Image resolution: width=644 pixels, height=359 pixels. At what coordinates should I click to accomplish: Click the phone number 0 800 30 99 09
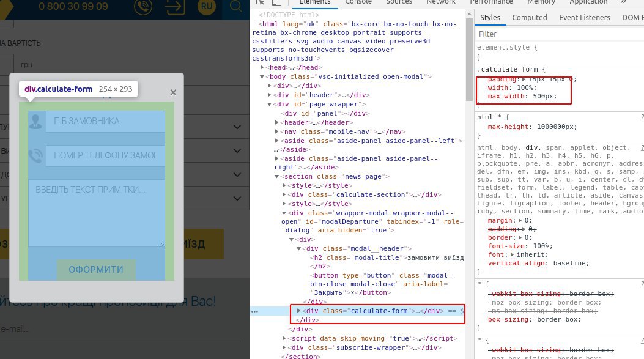(73, 6)
